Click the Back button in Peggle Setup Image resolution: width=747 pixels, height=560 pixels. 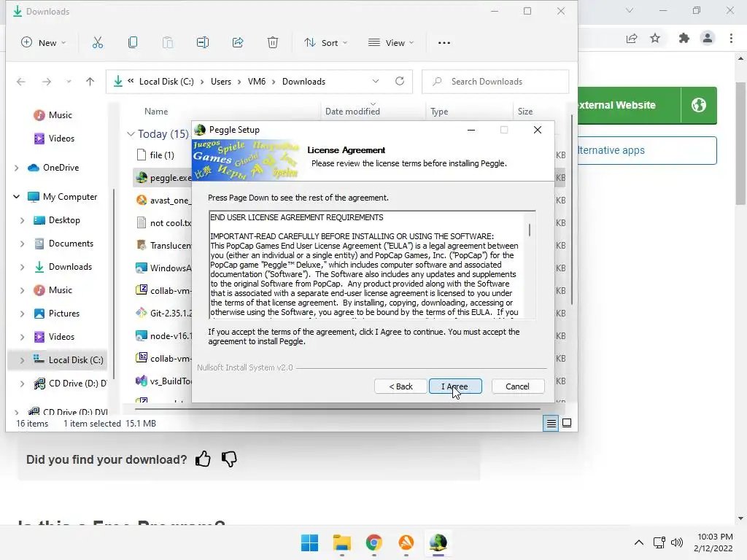(x=400, y=386)
